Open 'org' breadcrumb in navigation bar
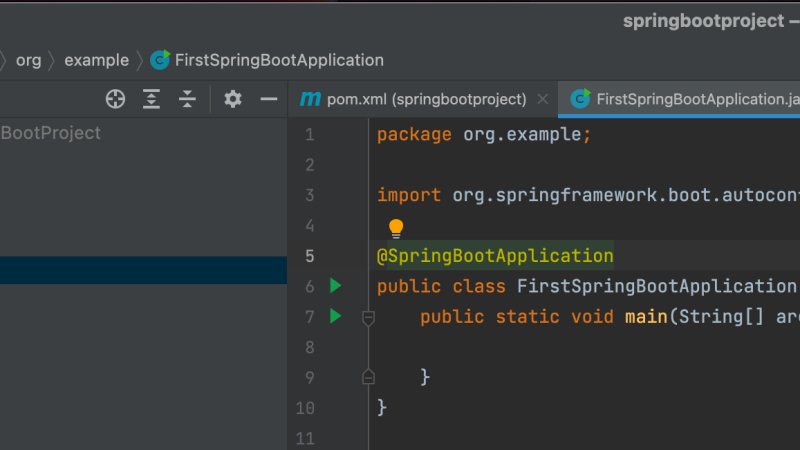800x450 pixels. (29, 60)
